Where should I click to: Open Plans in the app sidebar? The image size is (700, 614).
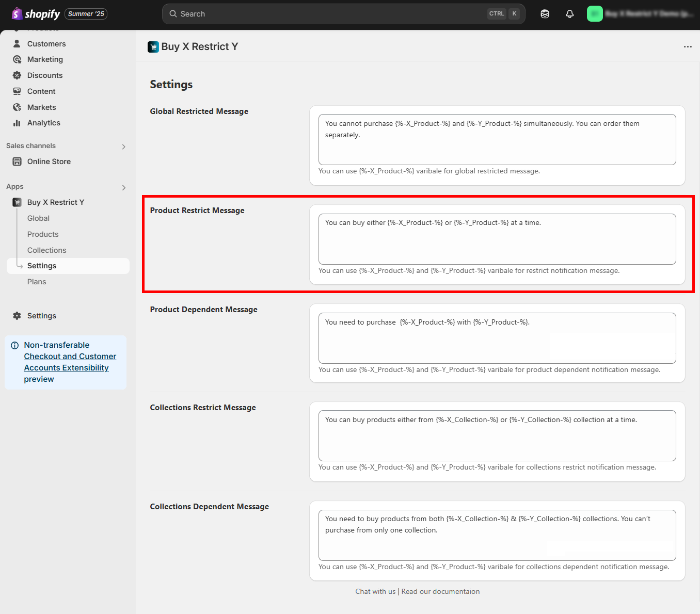coord(37,282)
